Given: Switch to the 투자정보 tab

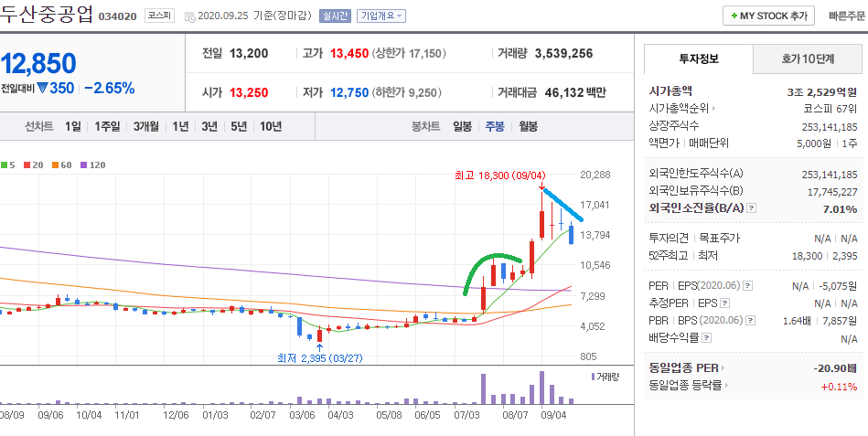Looking at the screenshot, I should (699, 59).
